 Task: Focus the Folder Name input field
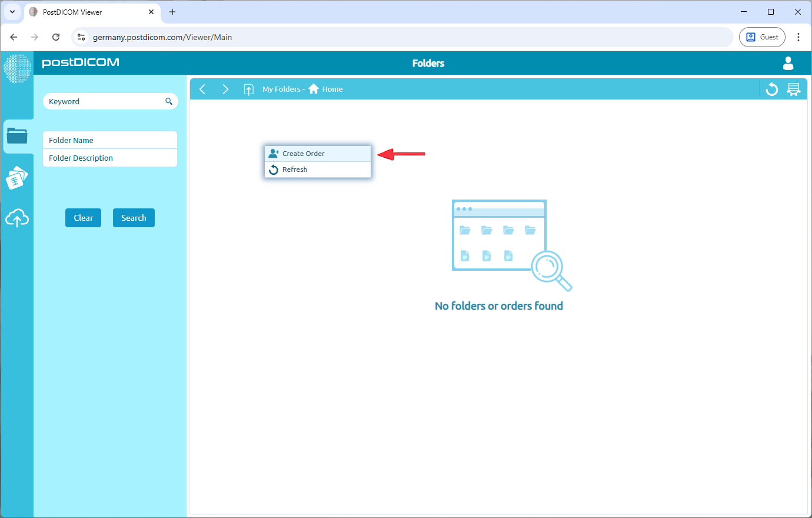point(110,140)
